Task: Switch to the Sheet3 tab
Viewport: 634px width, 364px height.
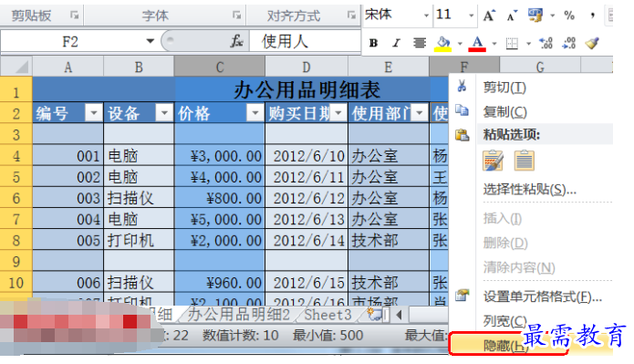Action: point(327,314)
